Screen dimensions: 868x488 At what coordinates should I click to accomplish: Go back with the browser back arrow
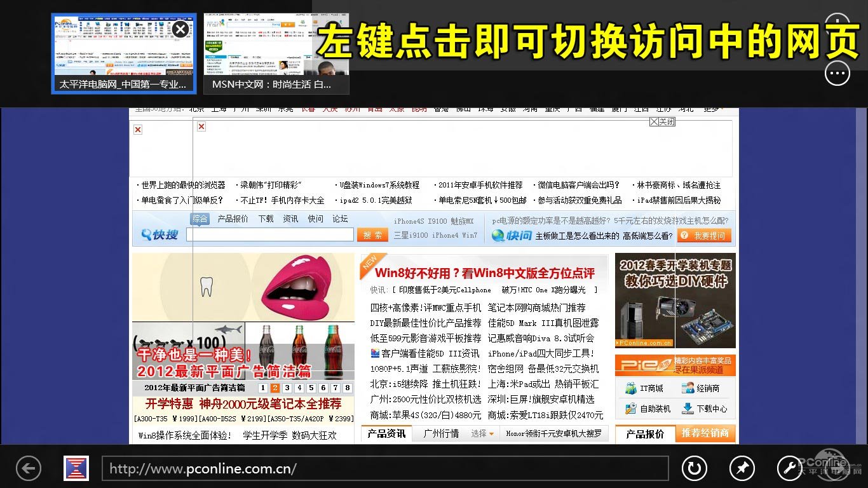click(x=29, y=469)
